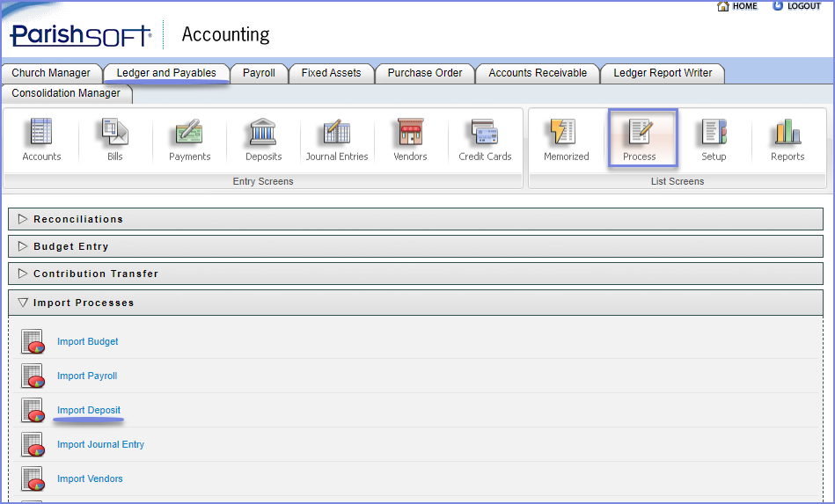The image size is (835, 504).
Task: Click the Import Vendors link
Action: tap(90, 479)
